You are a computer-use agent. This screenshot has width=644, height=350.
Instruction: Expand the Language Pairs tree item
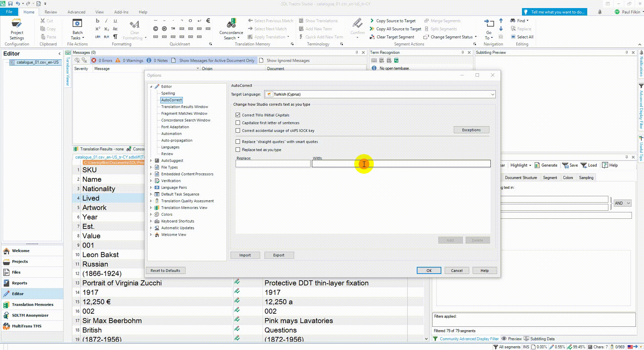pyautogui.click(x=151, y=187)
